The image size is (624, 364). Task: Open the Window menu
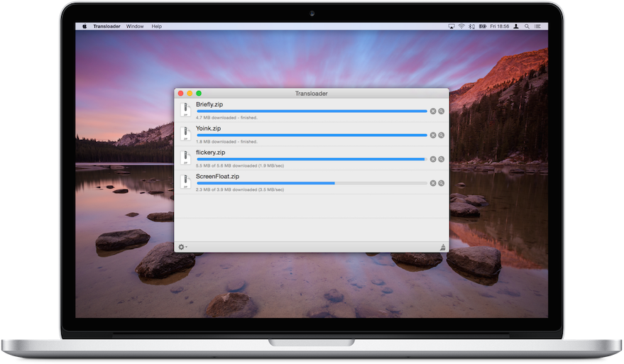pos(135,26)
